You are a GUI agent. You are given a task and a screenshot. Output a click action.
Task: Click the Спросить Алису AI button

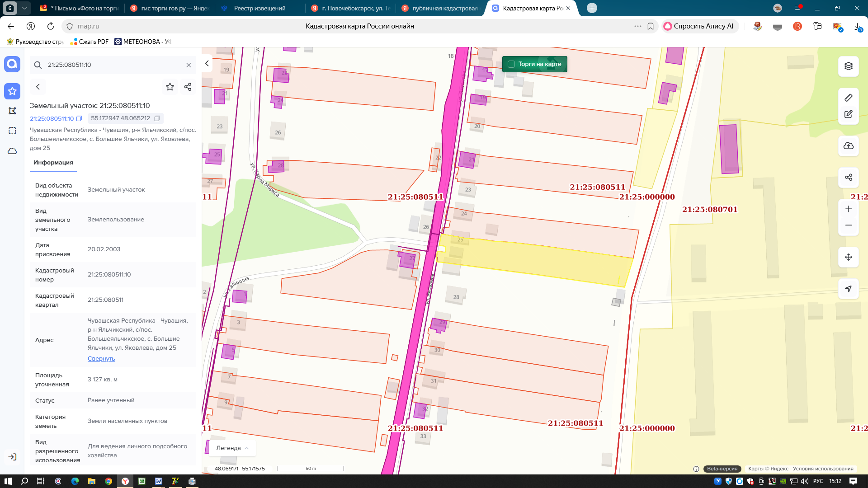[x=700, y=26]
